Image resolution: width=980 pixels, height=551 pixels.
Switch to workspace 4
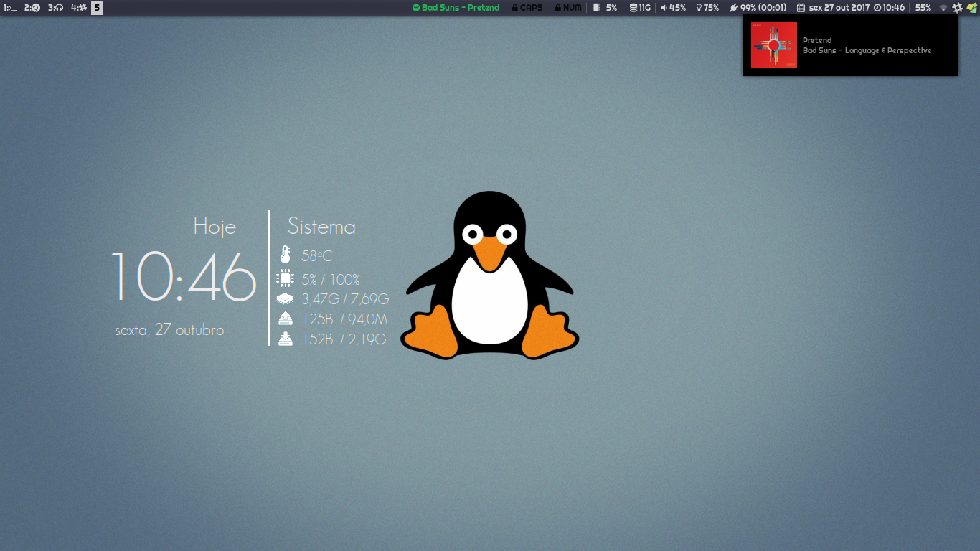click(79, 8)
